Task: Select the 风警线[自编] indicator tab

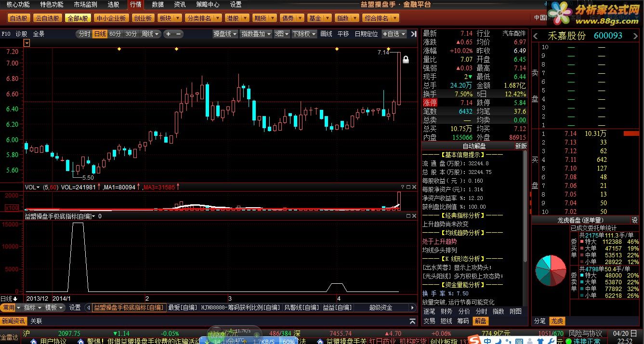Action: pyautogui.click(x=301, y=307)
